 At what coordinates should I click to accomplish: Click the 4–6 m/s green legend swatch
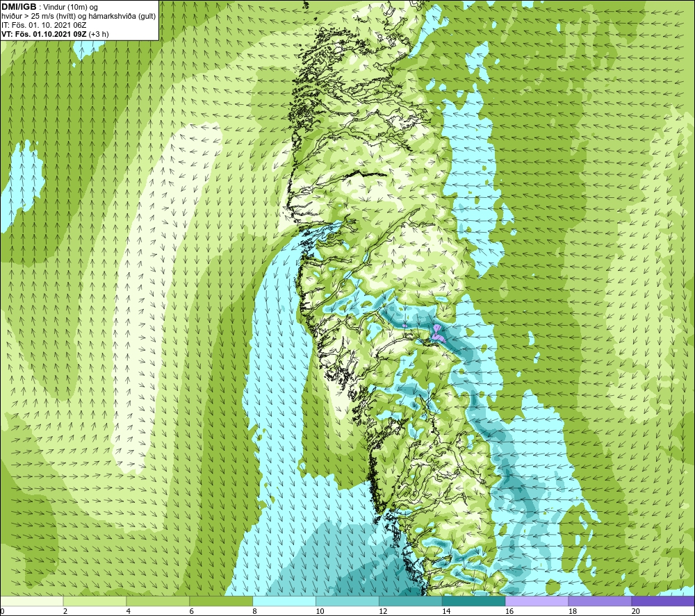click(x=158, y=601)
